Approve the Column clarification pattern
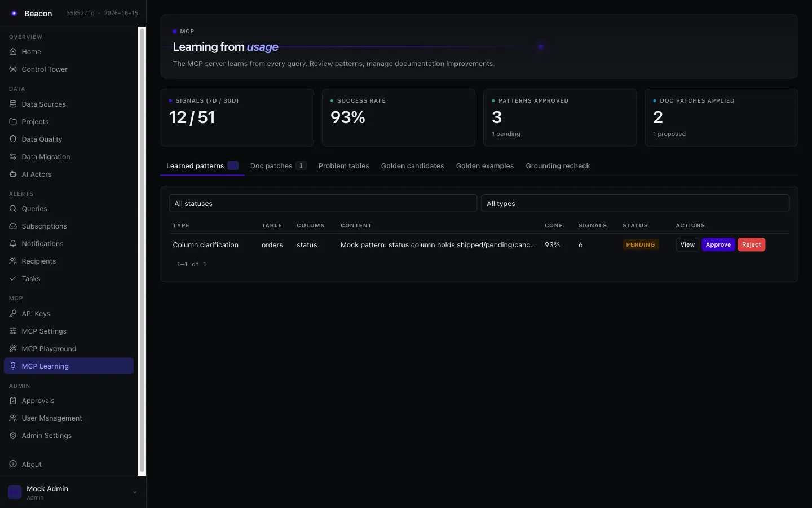Viewport: 812px width, 508px height. pos(718,244)
